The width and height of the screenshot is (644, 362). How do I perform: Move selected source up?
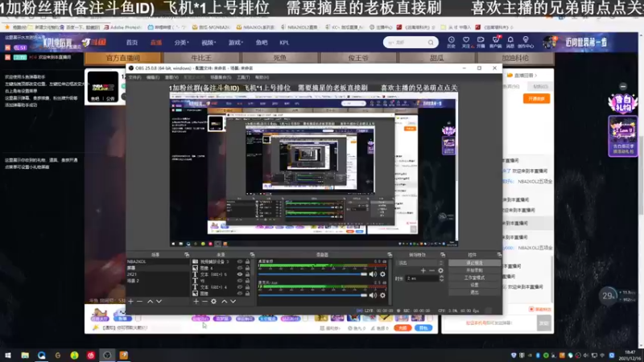[x=225, y=301]
